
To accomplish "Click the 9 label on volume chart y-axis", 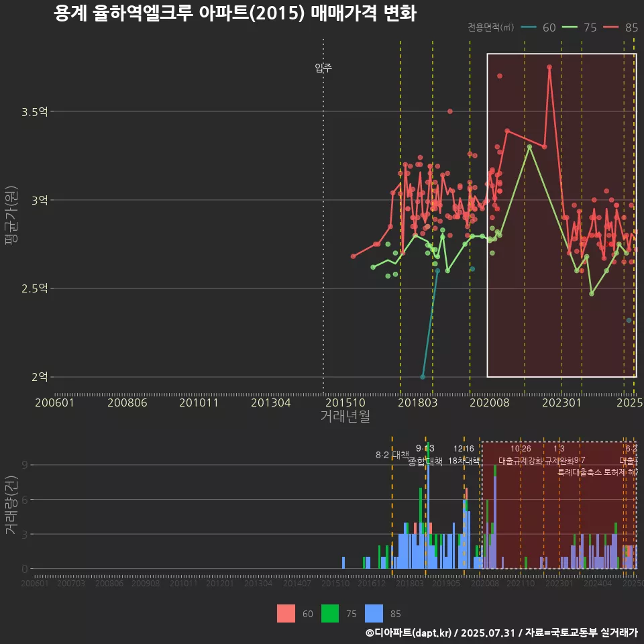I will point(25,465).
